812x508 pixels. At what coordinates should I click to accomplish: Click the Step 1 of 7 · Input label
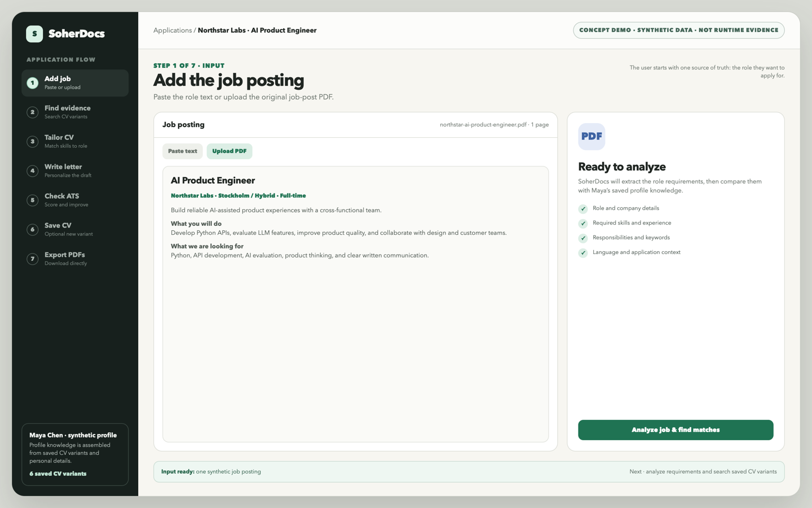(189, 65)
